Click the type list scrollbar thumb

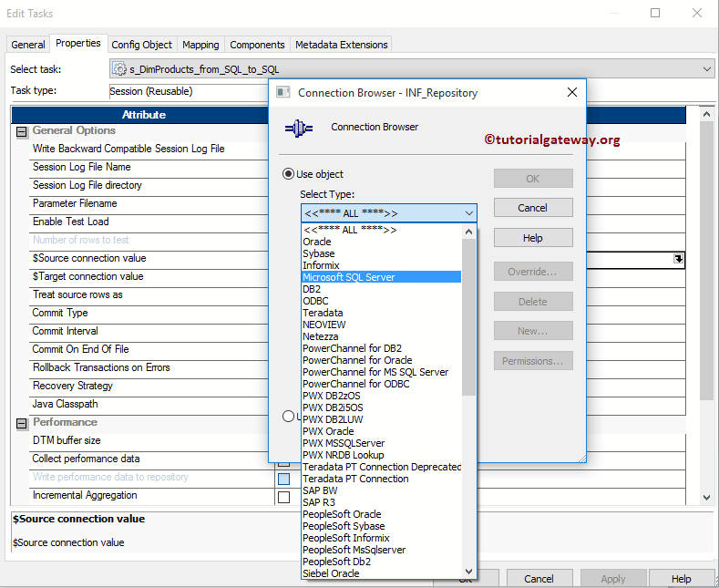click(468, 316)
